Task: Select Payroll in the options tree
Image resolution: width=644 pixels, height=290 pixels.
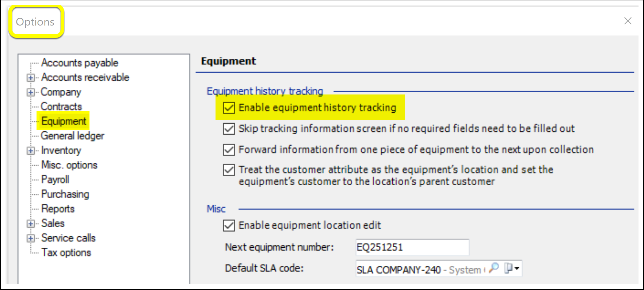Action: click(x=55, y=179)
